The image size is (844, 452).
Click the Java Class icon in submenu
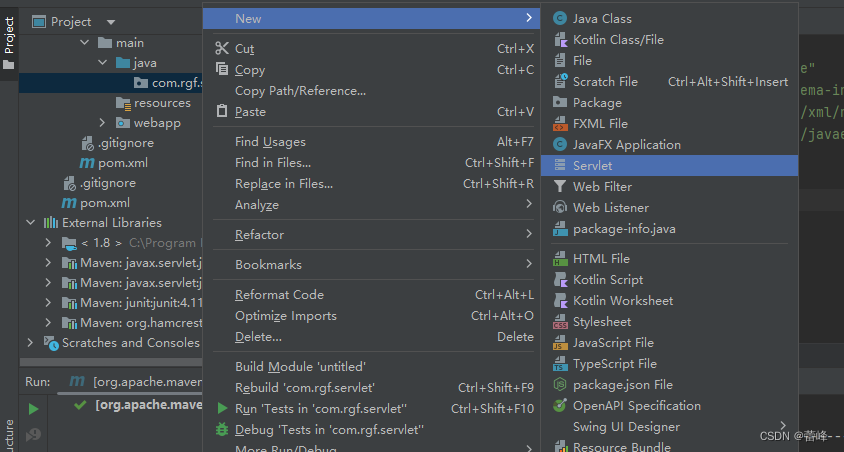click(x=559, y=18)
